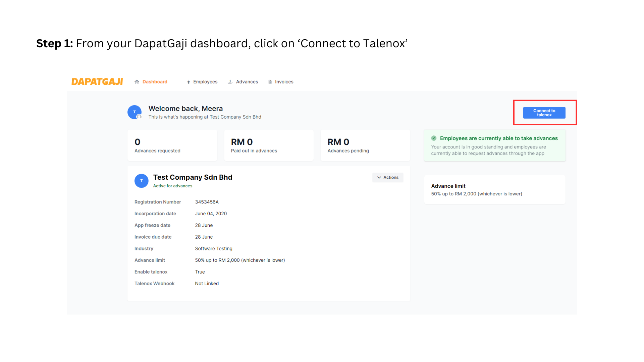
Task: Click the Invoices document icon
Action: coord(270,82)
